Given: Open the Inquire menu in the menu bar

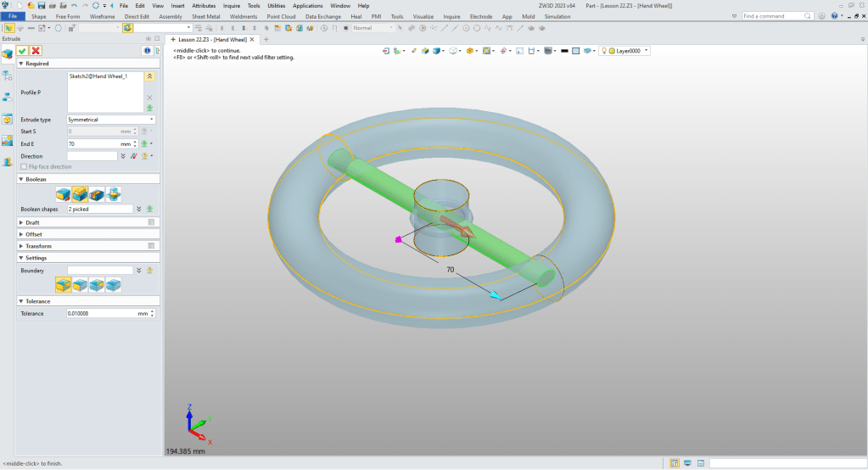Looking at the screenshot, I should point(232,5).
